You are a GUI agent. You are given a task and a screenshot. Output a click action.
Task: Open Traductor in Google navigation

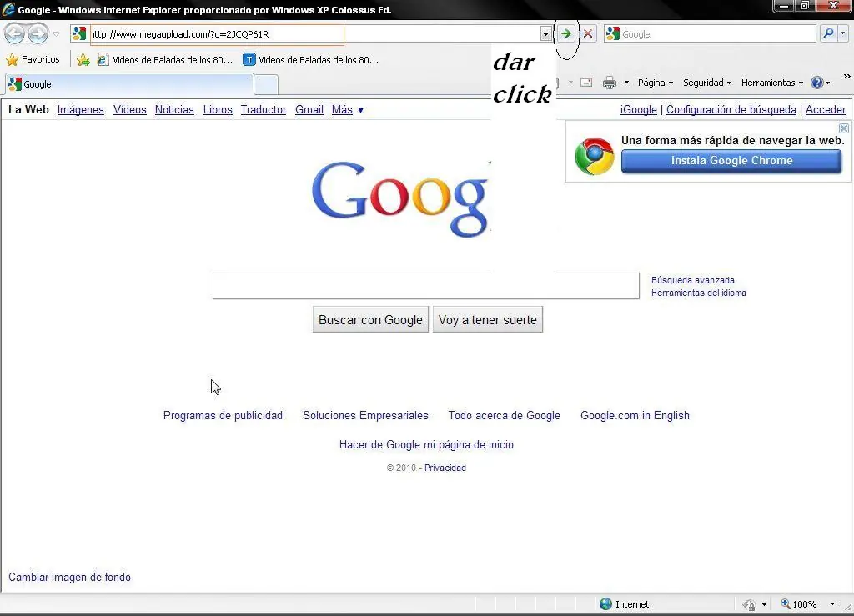pos(264,109)
